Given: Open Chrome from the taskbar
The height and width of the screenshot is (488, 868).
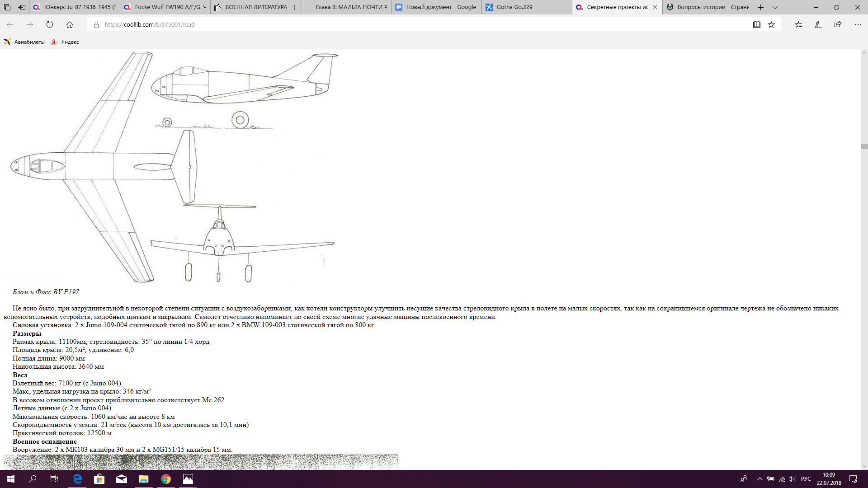Looking at the screenshot, I should coord(166,479).
